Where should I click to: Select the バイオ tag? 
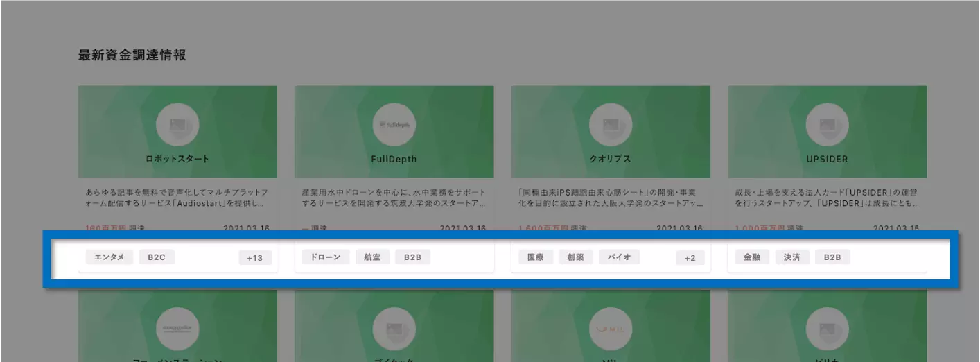(x=619, y=257)
